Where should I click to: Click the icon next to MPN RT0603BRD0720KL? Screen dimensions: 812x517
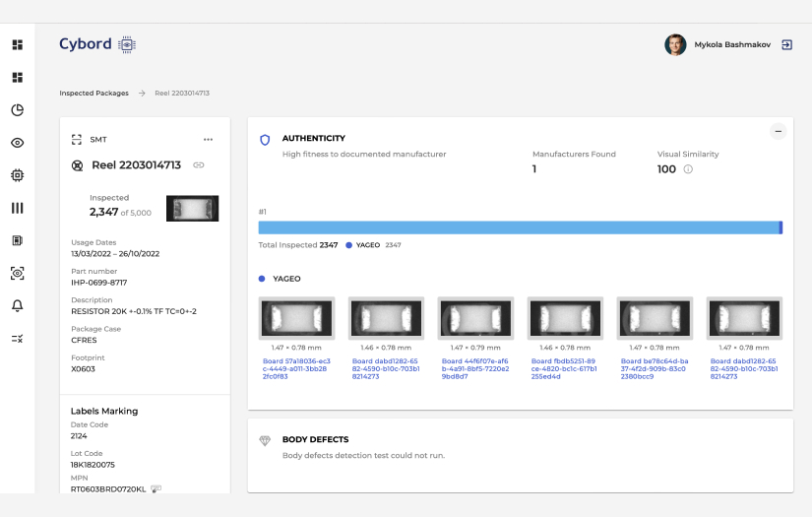click(156, 489)
